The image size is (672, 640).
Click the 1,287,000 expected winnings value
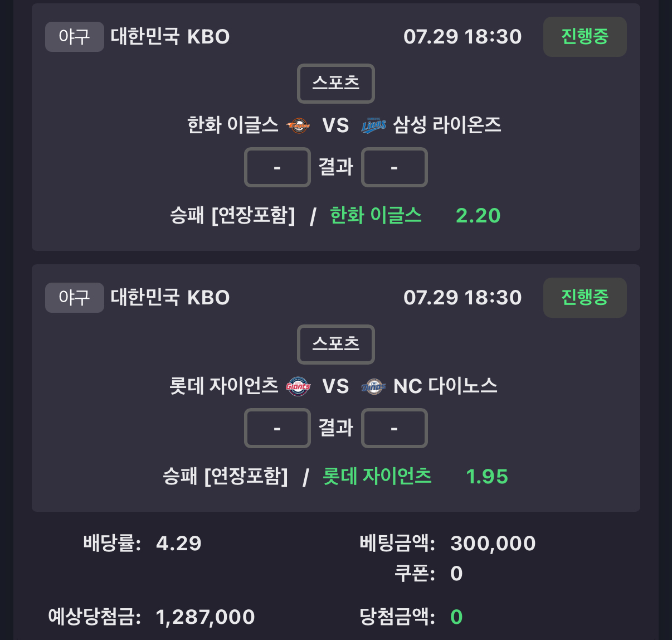[x=206, y=617]
